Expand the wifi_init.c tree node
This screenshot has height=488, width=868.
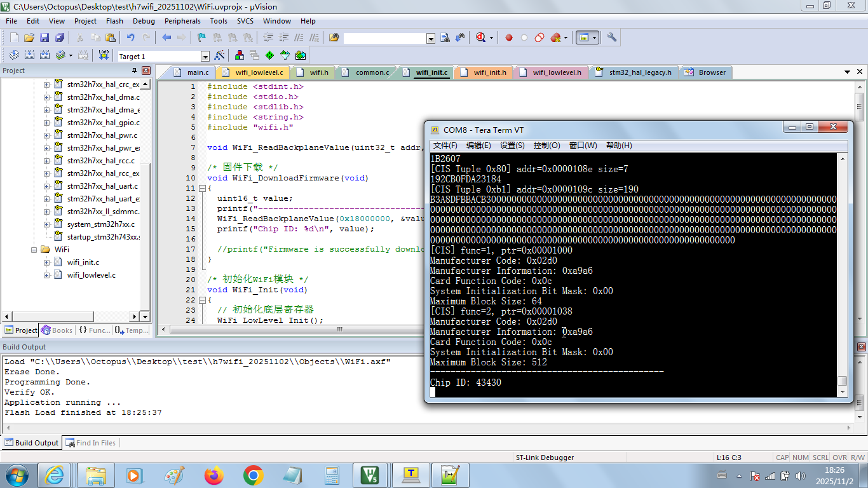46,262
